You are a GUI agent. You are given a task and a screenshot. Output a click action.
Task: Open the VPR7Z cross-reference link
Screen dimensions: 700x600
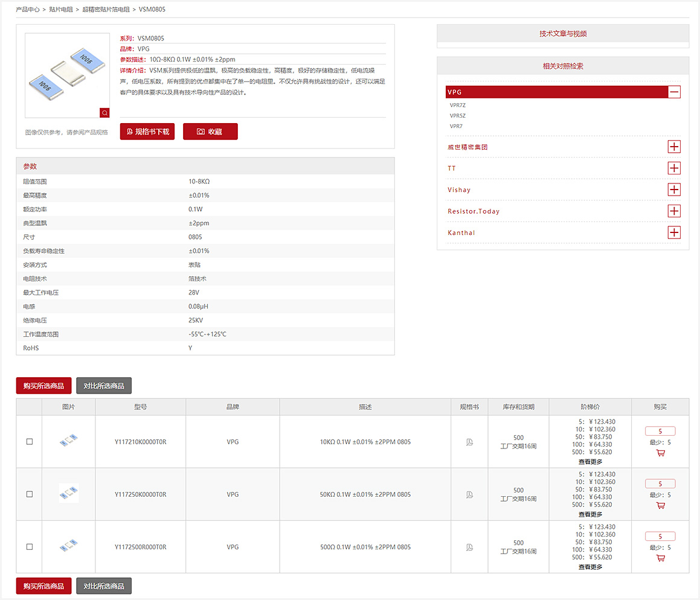point(458,106)
